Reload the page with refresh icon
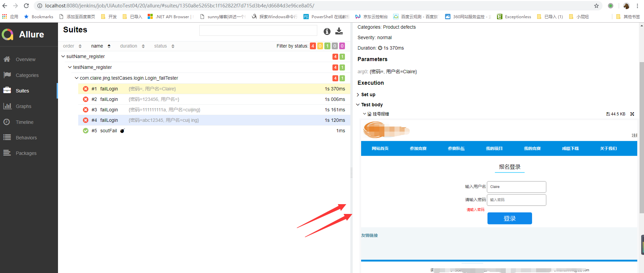 (x=26, y=6)
